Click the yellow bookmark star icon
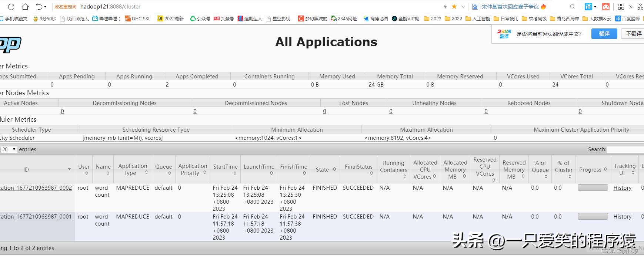Screen dimensions: 644x257 pos(454,7)
